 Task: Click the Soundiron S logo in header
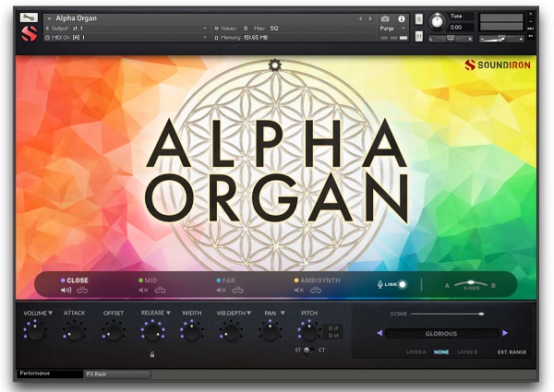29,33
